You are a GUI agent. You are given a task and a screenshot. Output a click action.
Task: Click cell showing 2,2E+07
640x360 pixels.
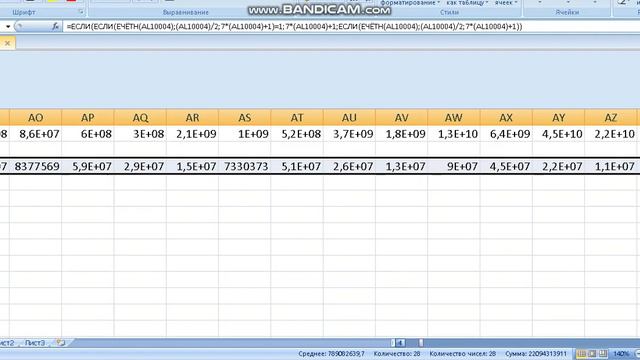pyautogui.click(x=558, y=166)
